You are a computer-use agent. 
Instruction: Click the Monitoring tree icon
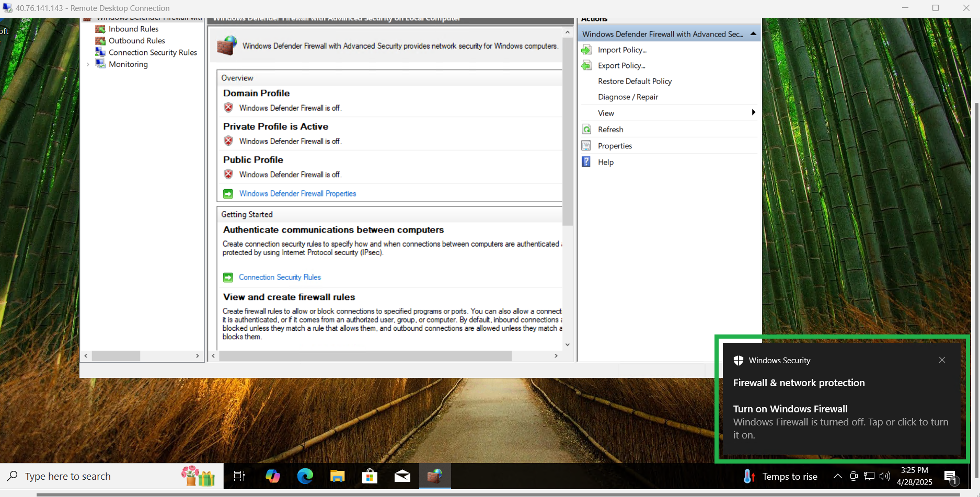click(100, 64)
